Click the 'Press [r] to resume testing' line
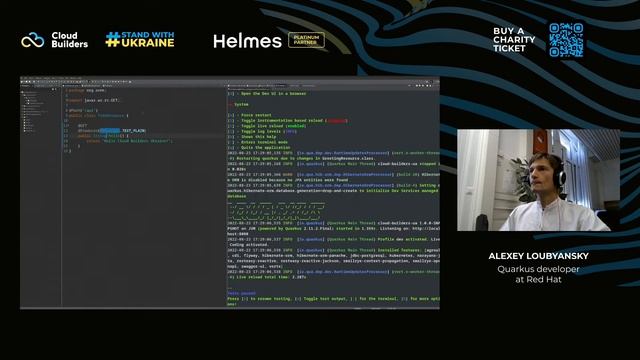This screenshot has width=640, height=360. click(x=333, y=299)
